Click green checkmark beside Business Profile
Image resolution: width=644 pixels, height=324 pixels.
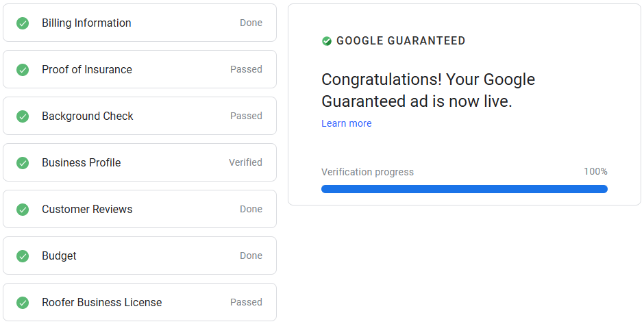pyautogui.click(x=23, y=163)
